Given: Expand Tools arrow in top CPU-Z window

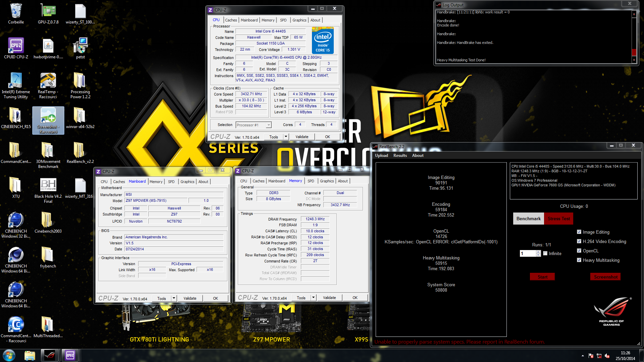Looking at the screenshot, I should pyautogui.click(x=286, y=137).
